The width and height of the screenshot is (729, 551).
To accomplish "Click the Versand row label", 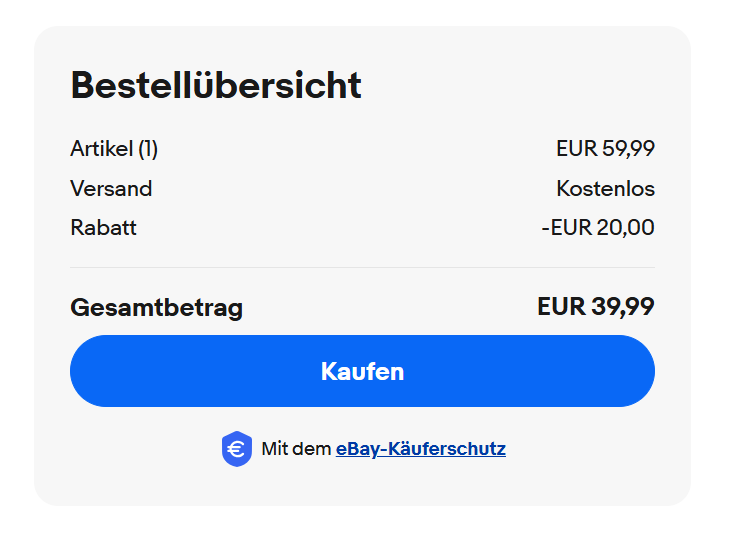I will coord(111,188).
